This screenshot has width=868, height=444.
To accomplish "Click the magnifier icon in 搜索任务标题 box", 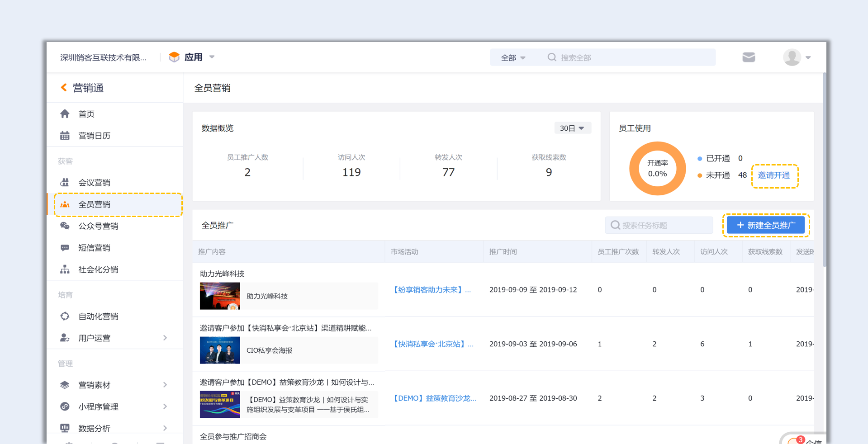I will click(x=615, y=225).
